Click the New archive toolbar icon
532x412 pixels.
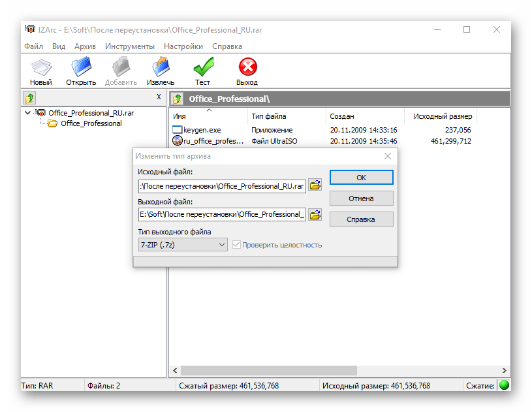pyautogui.click(x=41, y=67)
